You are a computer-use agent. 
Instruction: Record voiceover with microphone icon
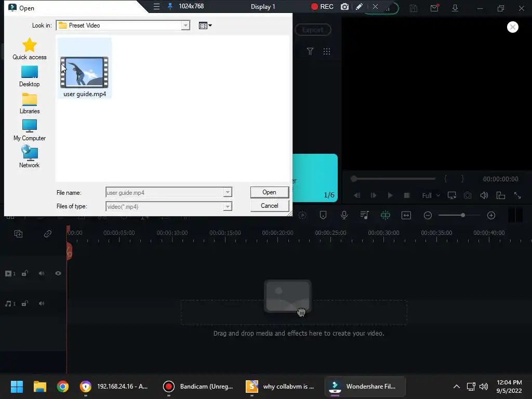[344, 215]
